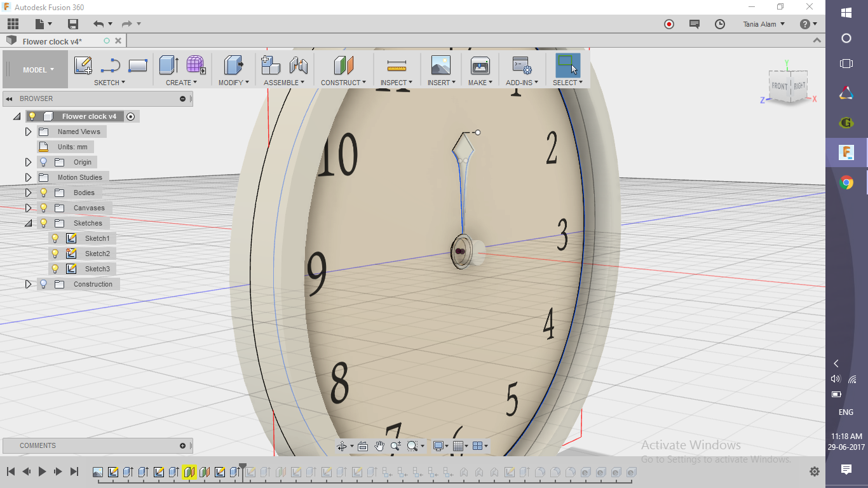Choose the 2-Point Rectangle sketch tool
This screenshot has width=868, height=488.
point(138,65)
